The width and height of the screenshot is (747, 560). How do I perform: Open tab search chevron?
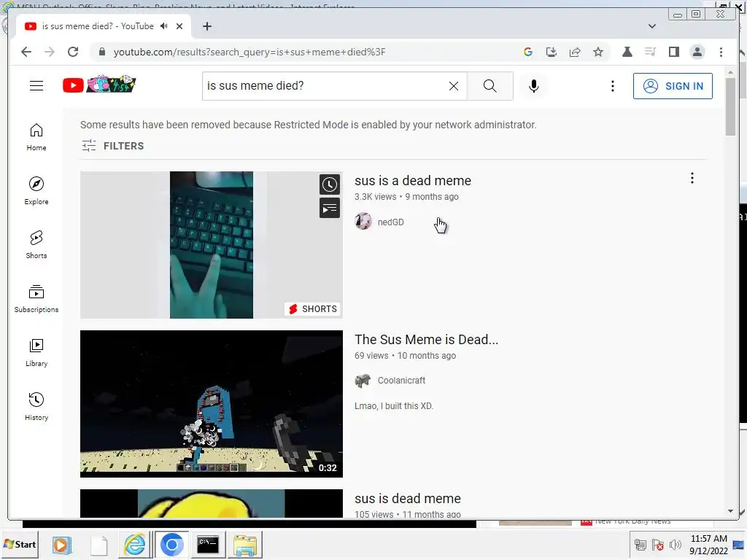pyautogui.click(x=651, y=26)
